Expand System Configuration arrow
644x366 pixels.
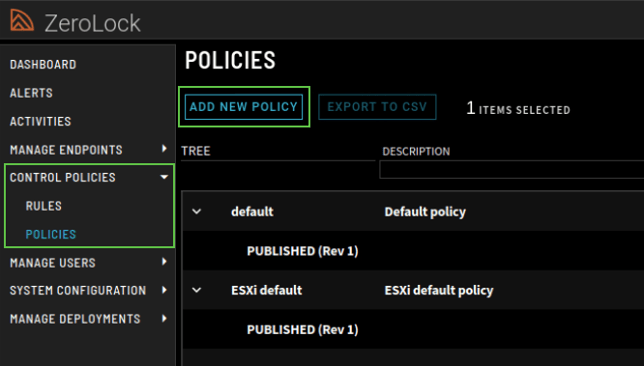click(x=164, y=290)
